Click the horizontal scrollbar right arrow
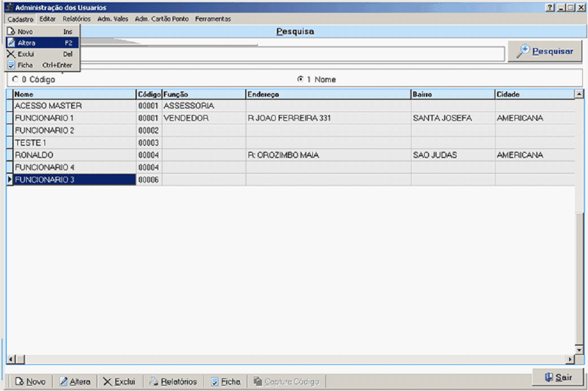This screenshot has height=391, width=588. (x=571, y=360)
